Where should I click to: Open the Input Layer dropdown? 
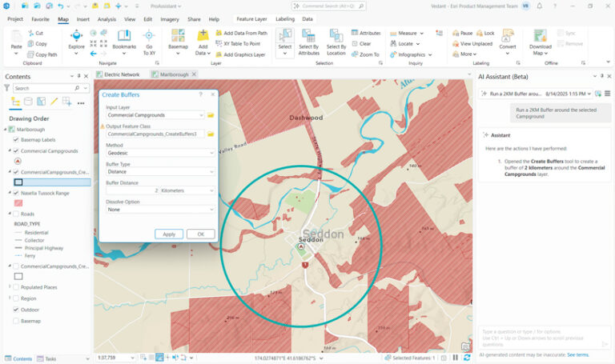pyautogui.click(x=201, y=115)
